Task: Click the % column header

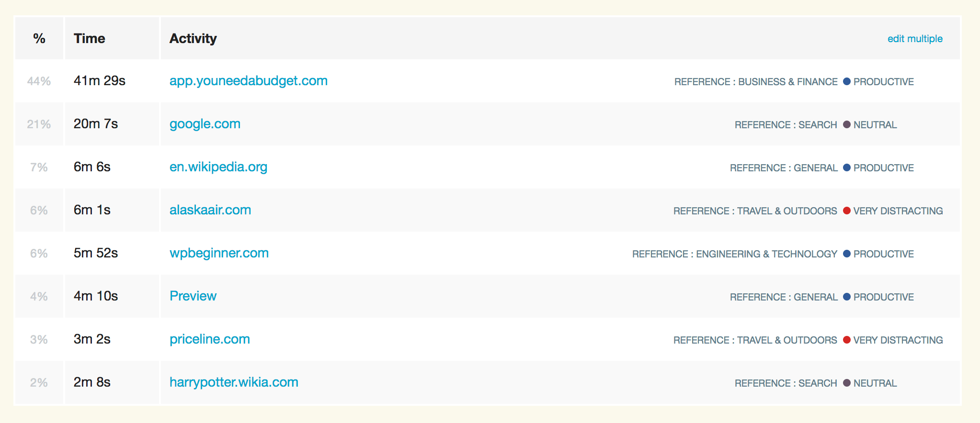Action: click(39, 39)
